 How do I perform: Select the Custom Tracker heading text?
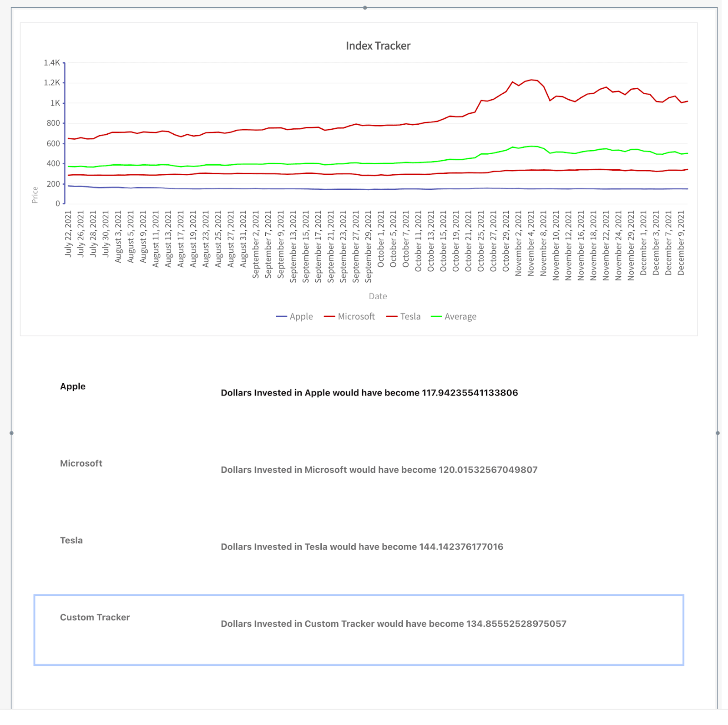[x=95, y=617]
